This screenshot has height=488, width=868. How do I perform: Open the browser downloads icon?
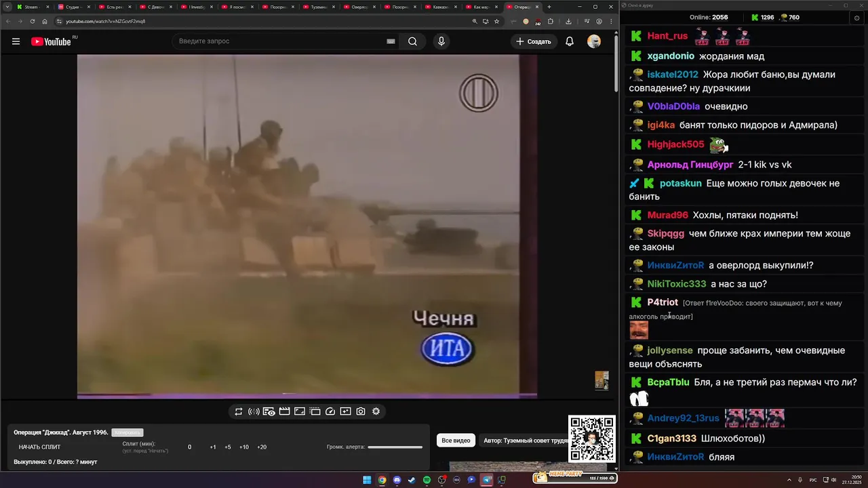click(568, 21)
